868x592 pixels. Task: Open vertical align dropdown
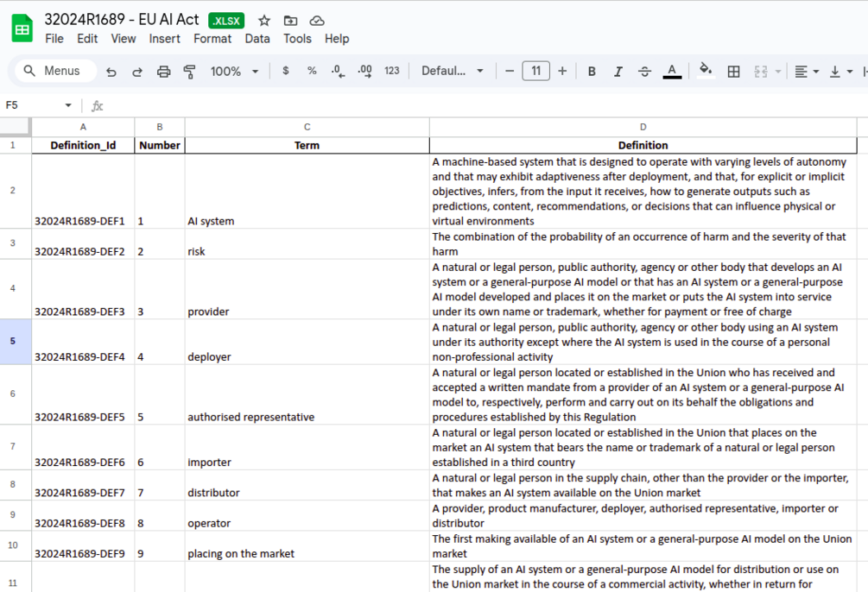pyautogui.click(x=841, y=72)
